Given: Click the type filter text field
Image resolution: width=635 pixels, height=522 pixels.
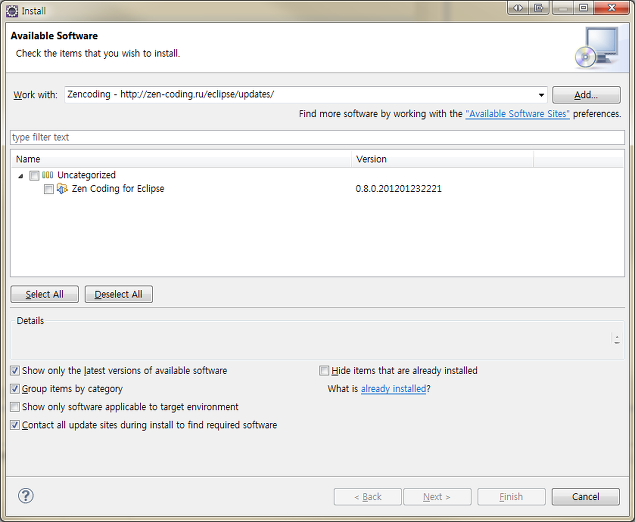Looking at the screenshot, I should [318, 137].
